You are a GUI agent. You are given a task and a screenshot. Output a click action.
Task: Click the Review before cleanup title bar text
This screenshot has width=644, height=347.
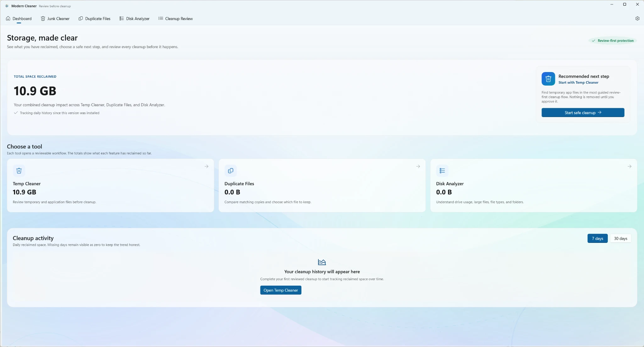(55, 6)
